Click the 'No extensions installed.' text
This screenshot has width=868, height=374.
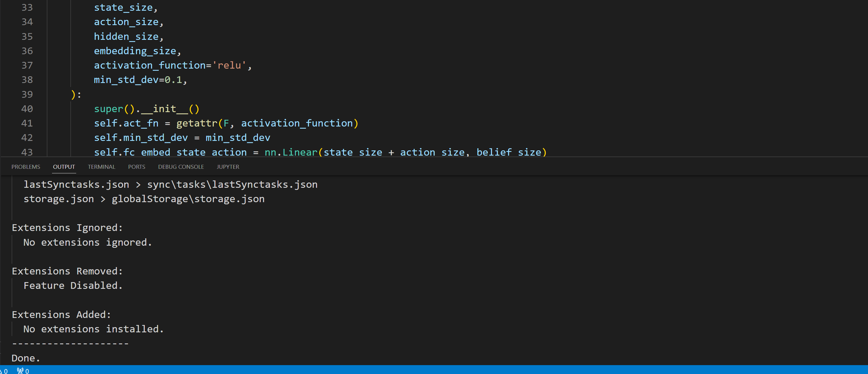point(93,329)
